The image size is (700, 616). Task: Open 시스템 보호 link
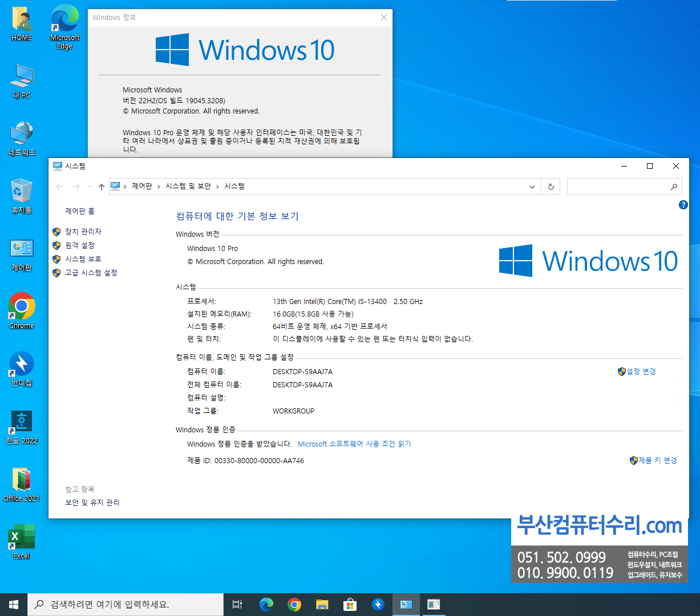(x=83, y=259)
